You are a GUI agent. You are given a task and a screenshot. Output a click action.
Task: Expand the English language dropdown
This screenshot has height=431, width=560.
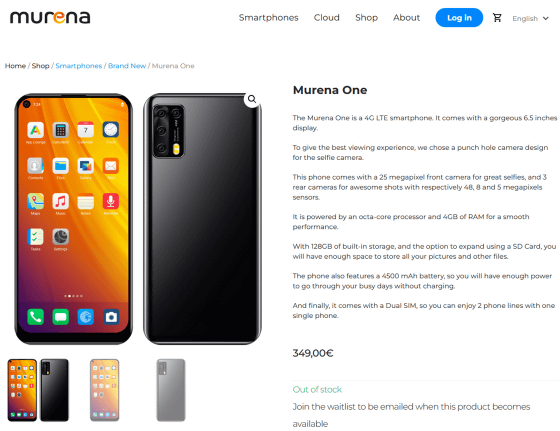[530, 18]
